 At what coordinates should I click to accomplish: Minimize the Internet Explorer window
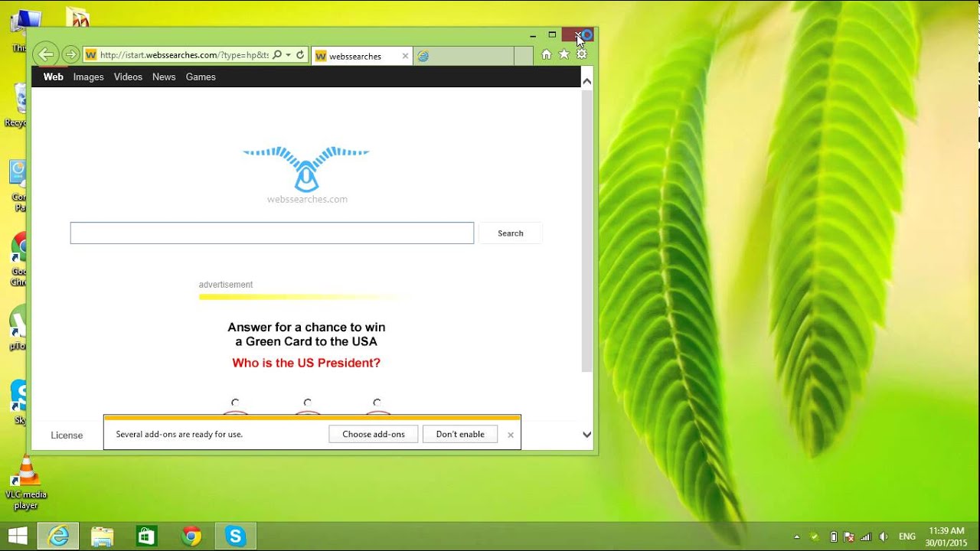coord(533,35)
